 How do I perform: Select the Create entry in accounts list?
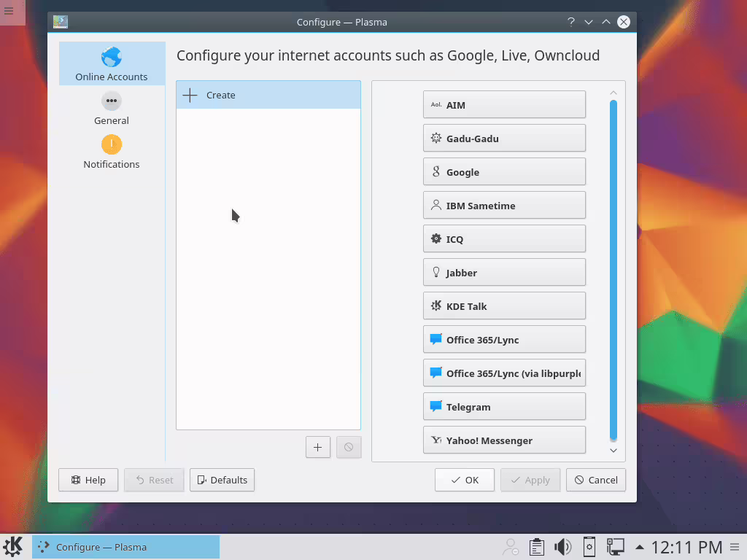point(268,95)
